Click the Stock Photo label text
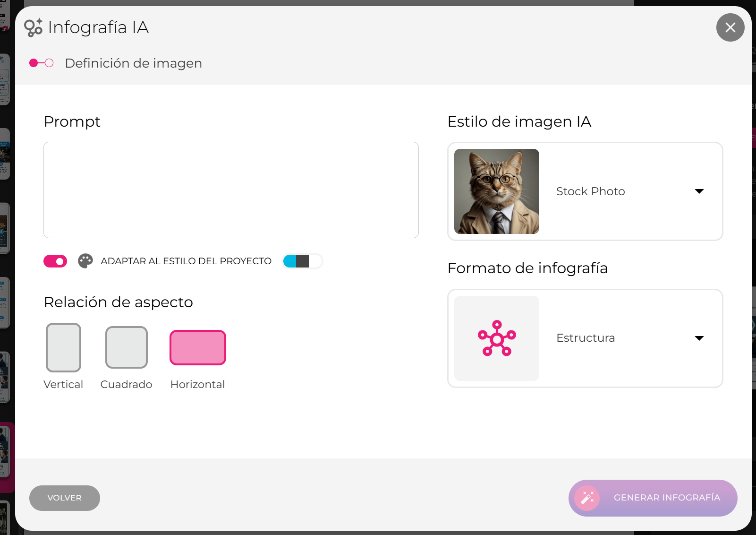 coord(590,191)
